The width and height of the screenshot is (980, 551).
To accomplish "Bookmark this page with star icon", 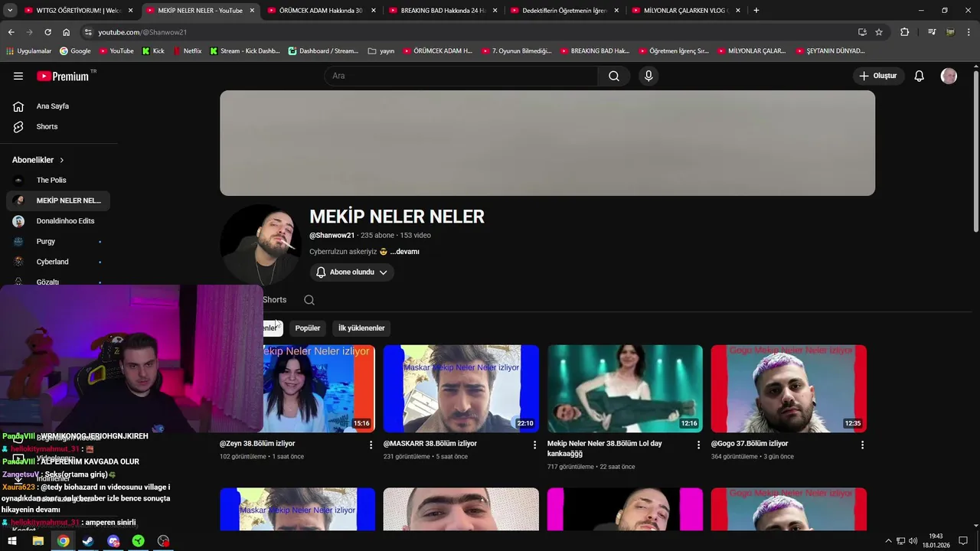I will (879, 32).
